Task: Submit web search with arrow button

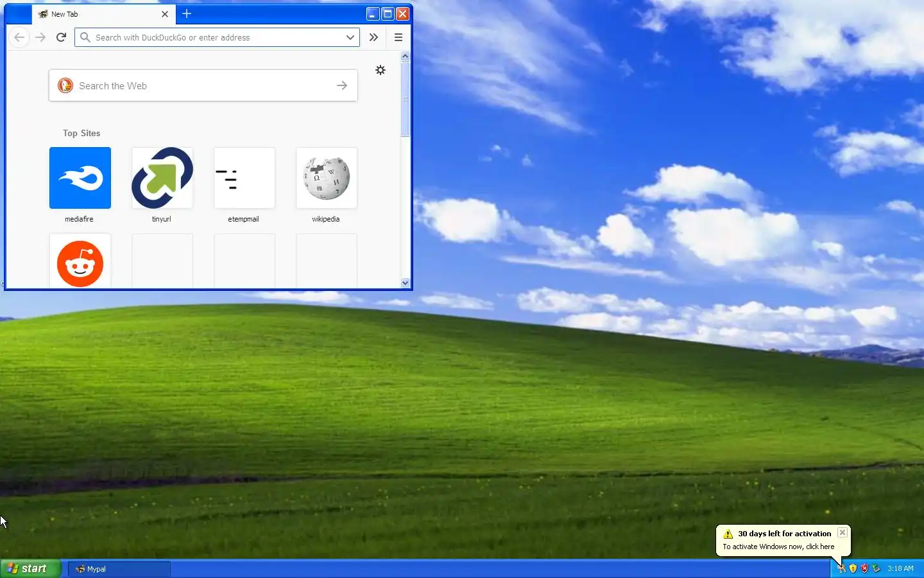Action: point(342,85)
